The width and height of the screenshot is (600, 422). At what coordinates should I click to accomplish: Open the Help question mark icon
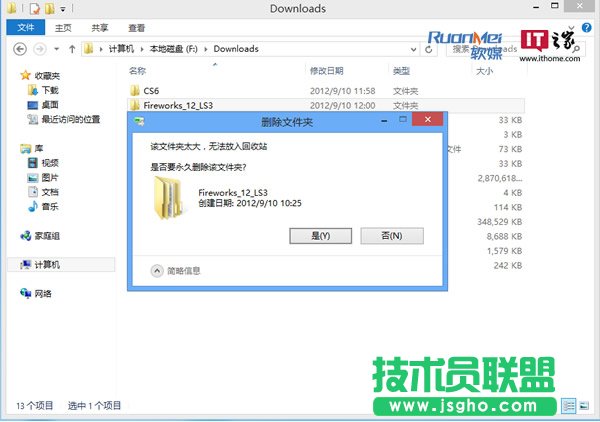click(x=587, y=28)
